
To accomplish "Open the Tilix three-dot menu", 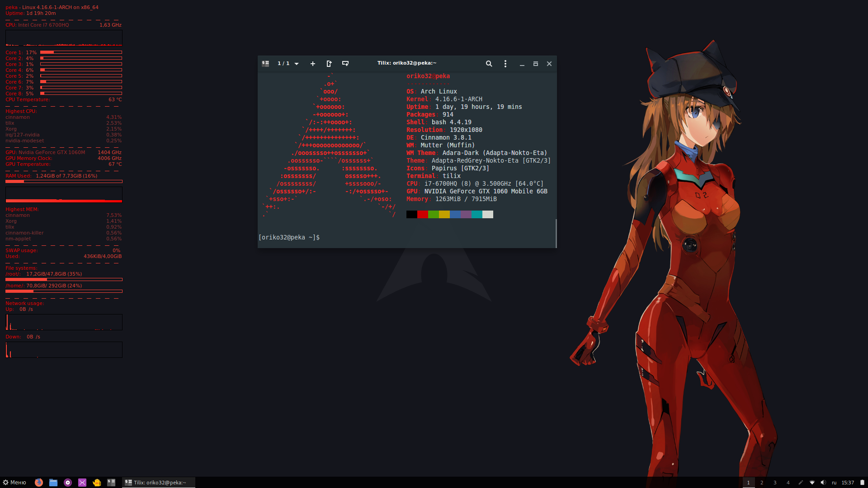I will (505, 64).
